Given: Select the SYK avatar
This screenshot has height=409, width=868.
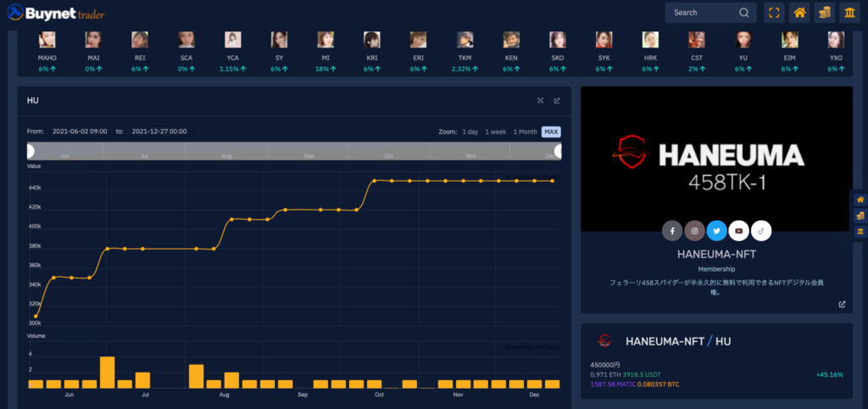Looking at the screenshot, I should [x=604, y=39].
